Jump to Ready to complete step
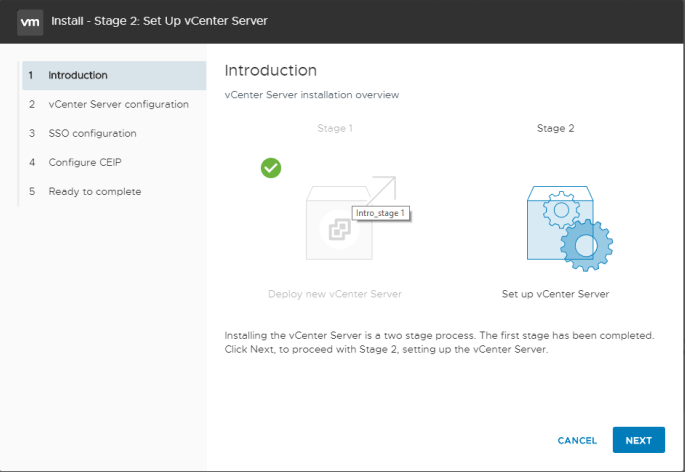Image resolution: width=685 pixels, height=472 pixels. [x=114, y=191]
